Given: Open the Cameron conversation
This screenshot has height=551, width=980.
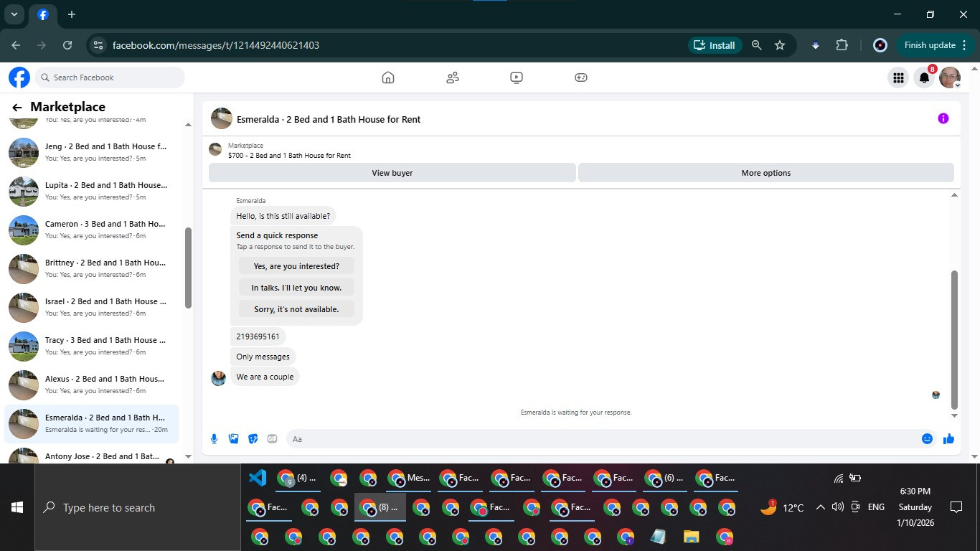Looking at the screenshot, I should click(92, 230).
